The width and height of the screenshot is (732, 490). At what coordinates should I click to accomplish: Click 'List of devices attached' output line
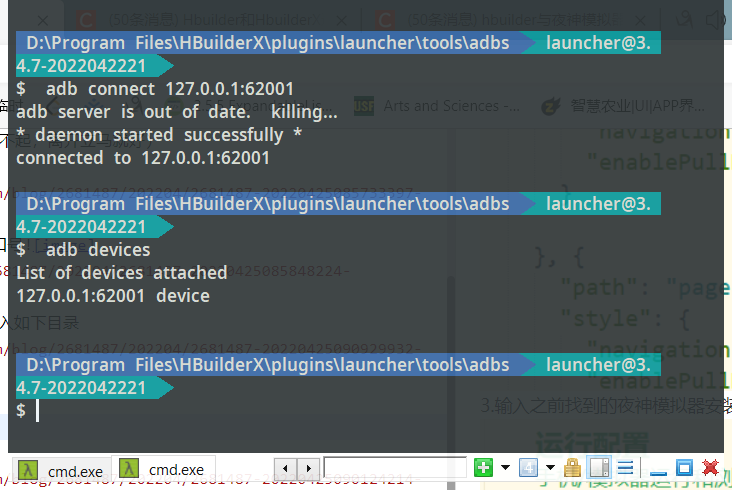[x=122, y=273]
